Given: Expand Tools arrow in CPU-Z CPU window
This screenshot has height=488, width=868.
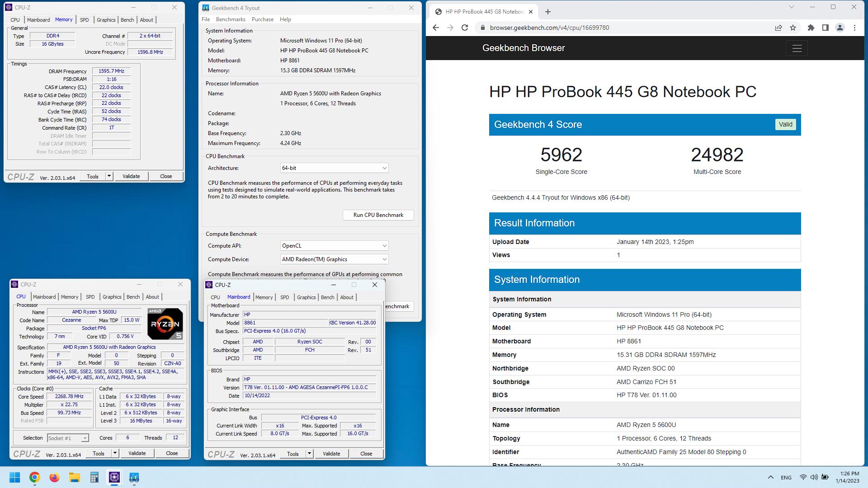Looking at the screenshot, I should point(115,453).
